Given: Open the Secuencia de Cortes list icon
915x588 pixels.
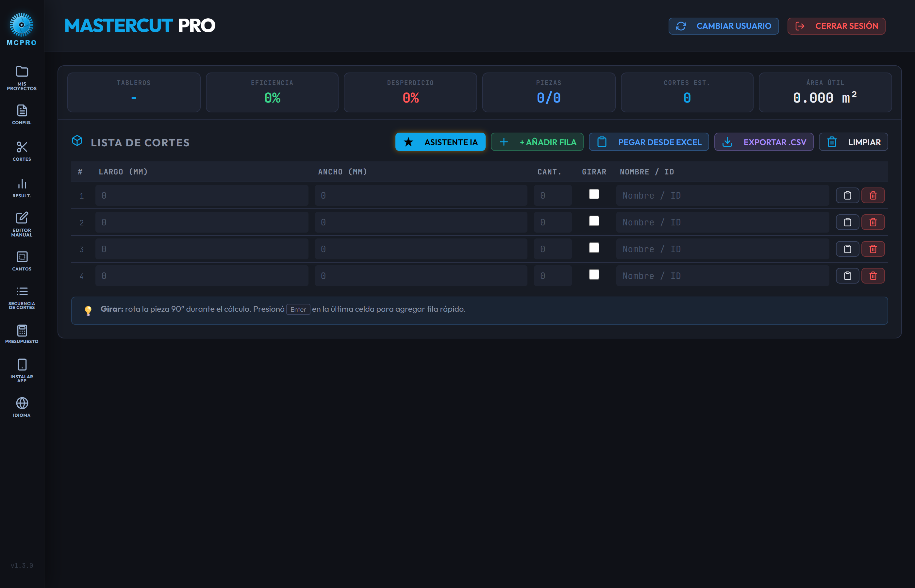Looking at the screenshot, I should pyautogui.click(x=22, y=291).
